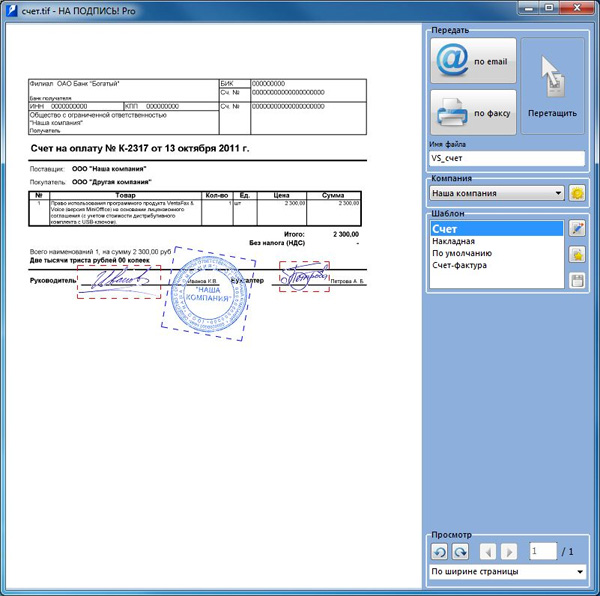The height and width of the screenshot is (596, 600).
Task: Click the Перетащить drag-and-drop button
Action: coord(552,86)
